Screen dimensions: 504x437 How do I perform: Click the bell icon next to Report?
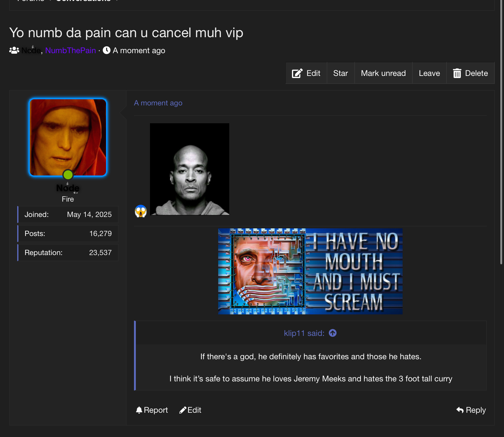[x=139, y=410]
